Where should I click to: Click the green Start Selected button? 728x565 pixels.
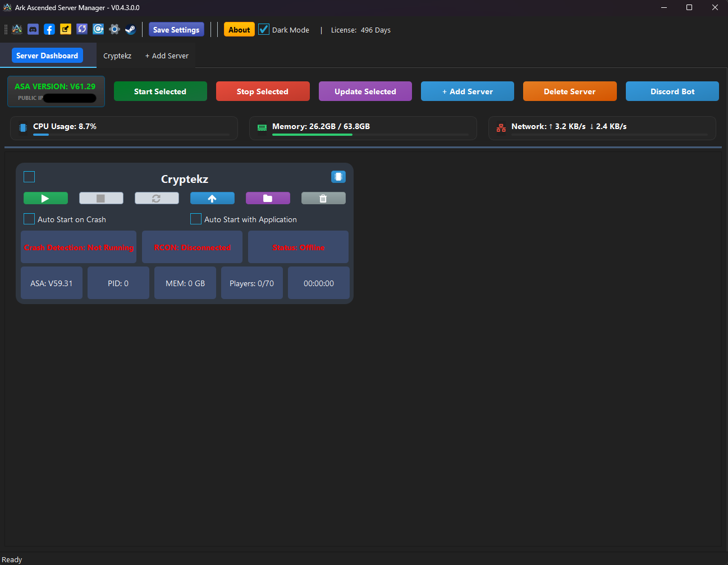click(160, 91)
